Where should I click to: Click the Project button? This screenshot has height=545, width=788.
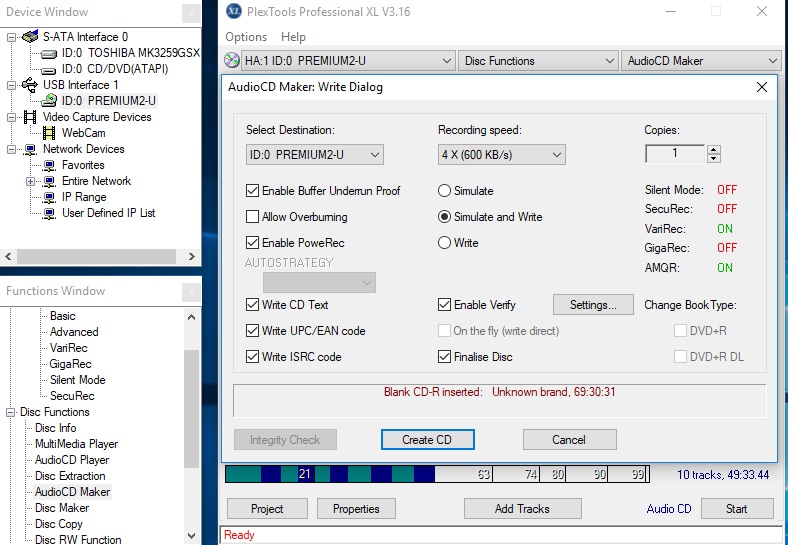[267, 509]
